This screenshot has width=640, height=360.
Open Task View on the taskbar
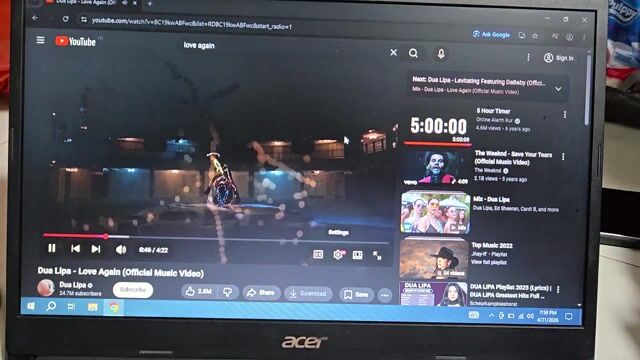(71, 306)
